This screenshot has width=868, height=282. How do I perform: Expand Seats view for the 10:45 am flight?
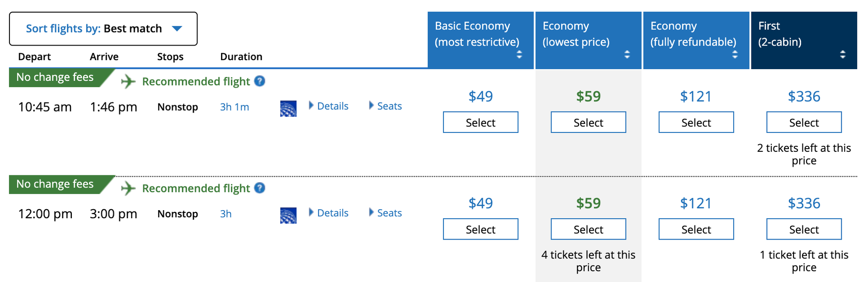coord(389,106)
